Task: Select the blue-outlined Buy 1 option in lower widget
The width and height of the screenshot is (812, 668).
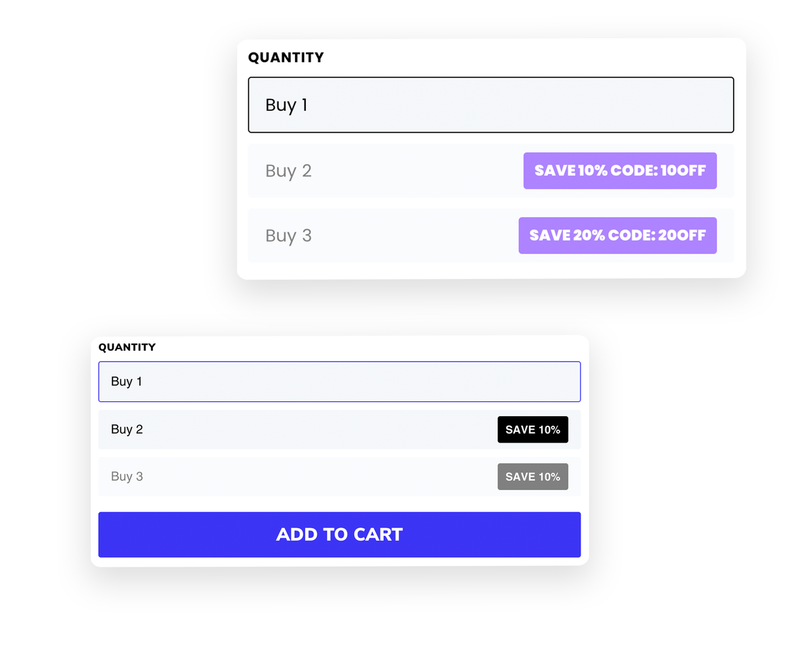Action: (x=339, y=382)
